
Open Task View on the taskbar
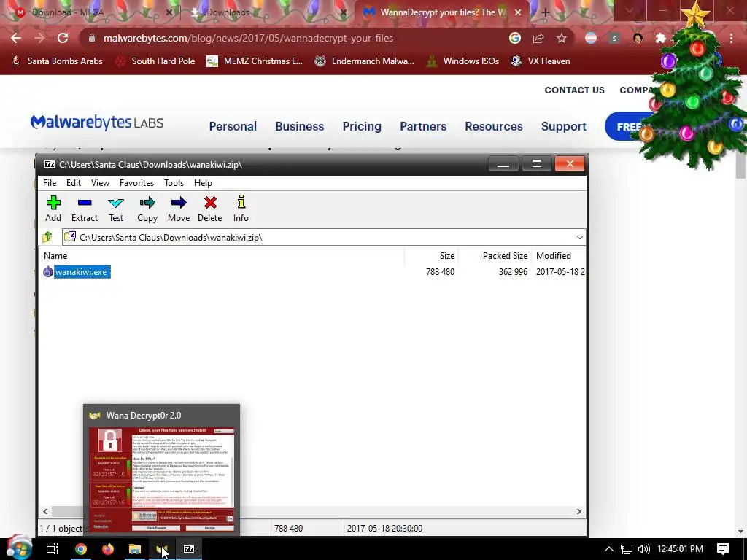53,549
